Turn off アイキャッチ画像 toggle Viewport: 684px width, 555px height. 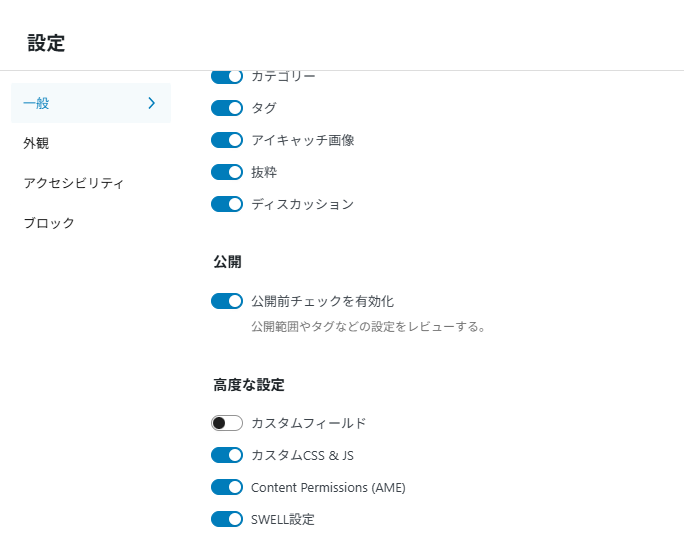pyautogui.click(x=227, y=140)
